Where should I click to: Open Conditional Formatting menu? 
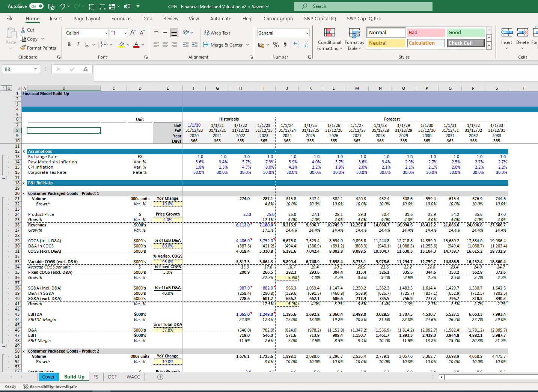pyautogui.click(x=329, y=39)
